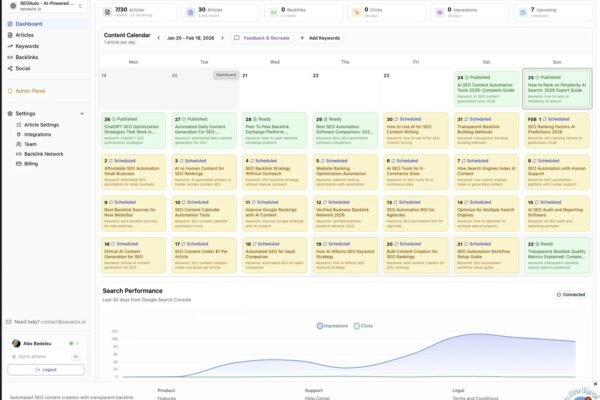Click the Social share icon

10,68
